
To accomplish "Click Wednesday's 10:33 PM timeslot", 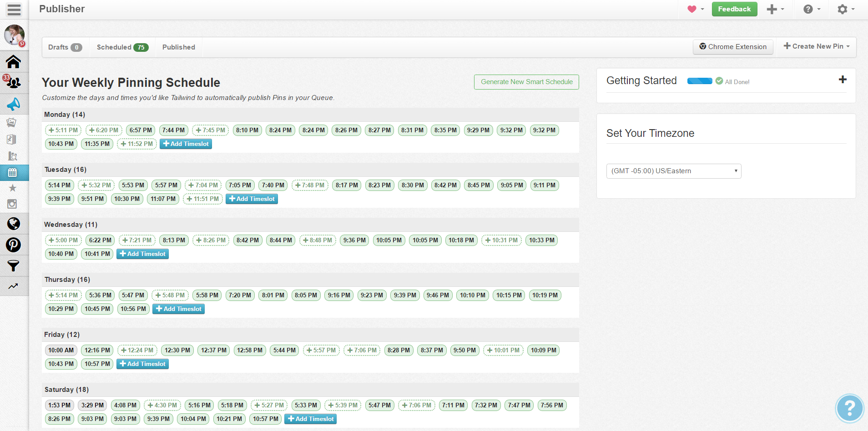I will tap(542, 240).
